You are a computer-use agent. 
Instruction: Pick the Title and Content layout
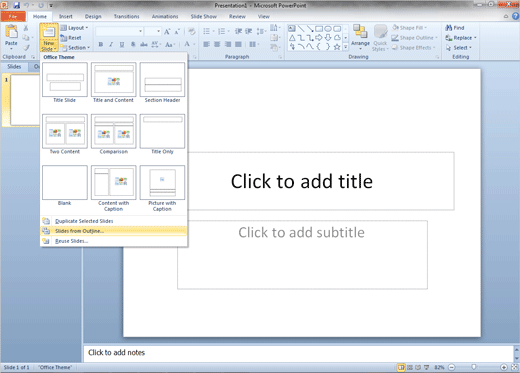pyautogui.click(x=114, y=83)
